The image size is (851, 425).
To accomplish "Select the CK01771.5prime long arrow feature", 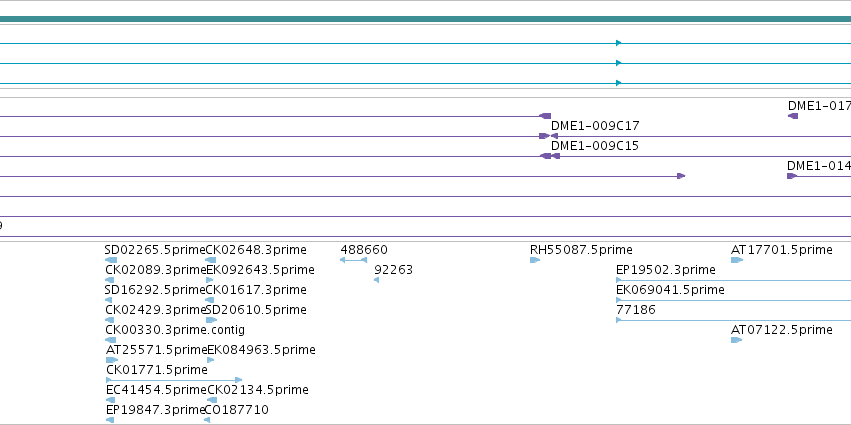I will 174,380.
